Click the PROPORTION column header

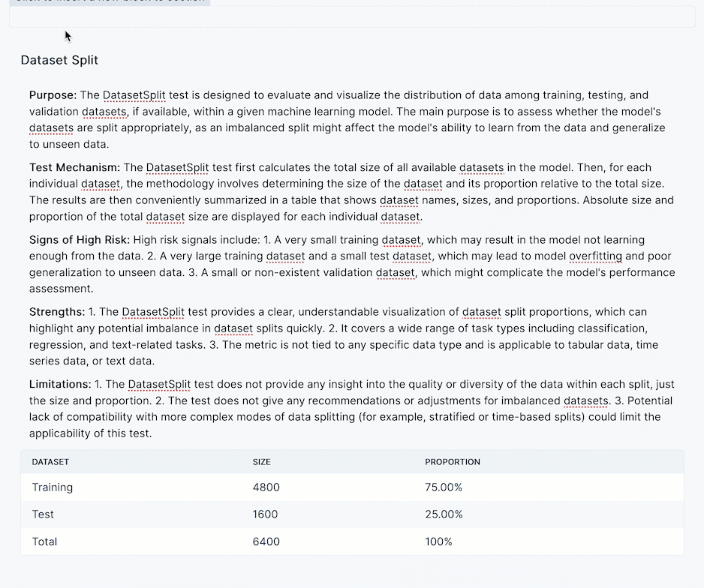(453, 462)
